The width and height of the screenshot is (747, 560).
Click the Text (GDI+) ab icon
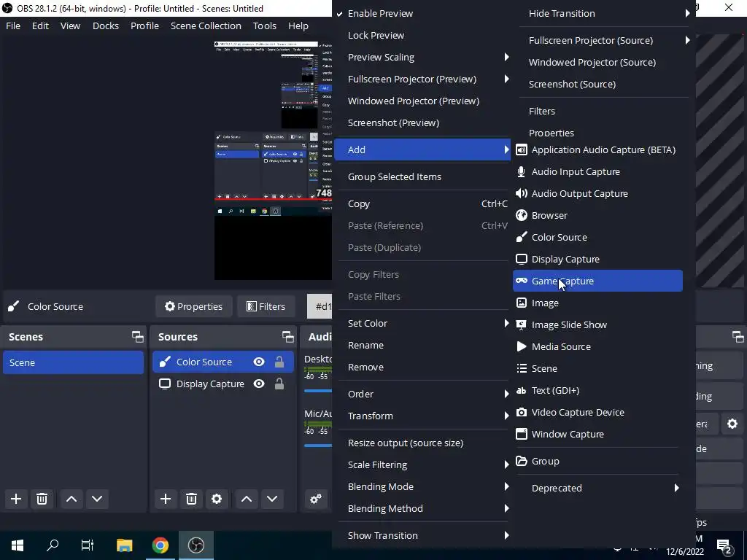point(522,391)
